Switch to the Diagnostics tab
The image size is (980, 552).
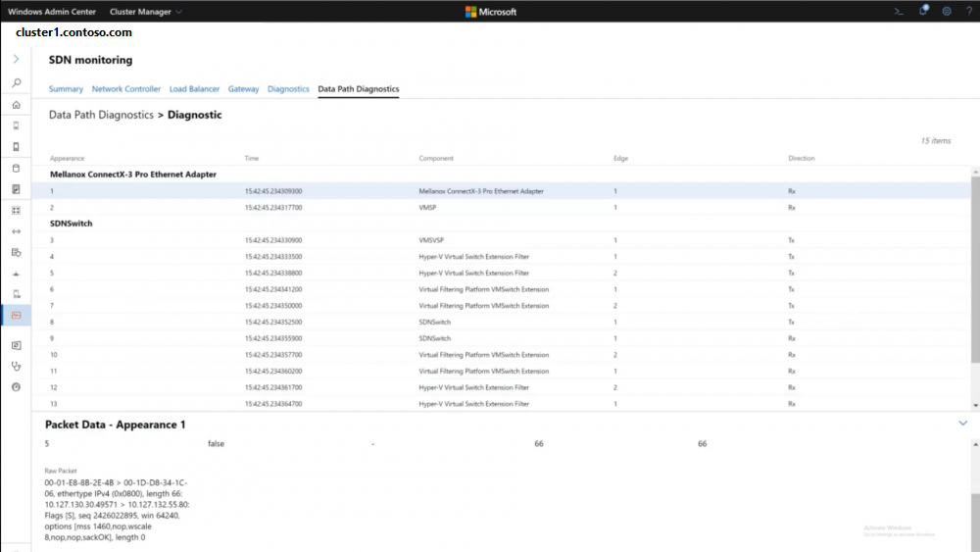tap(288, 89)
